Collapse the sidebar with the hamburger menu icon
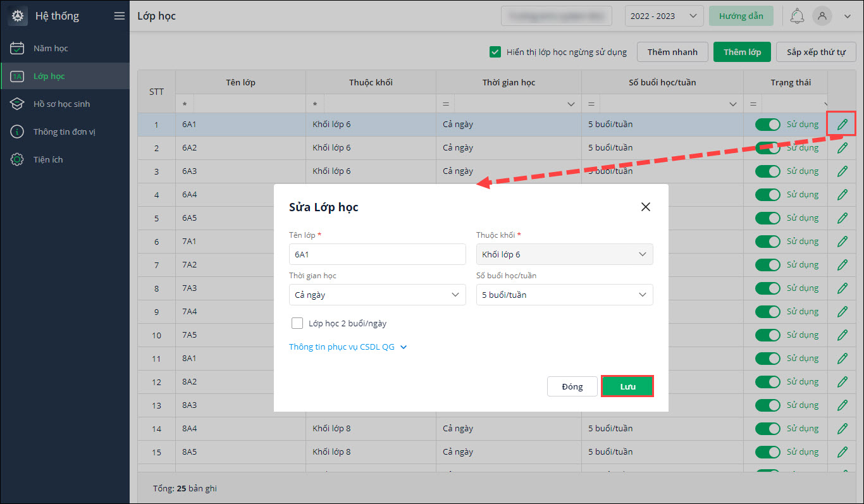This screenshot has width=864, height=504. [119, 16]
